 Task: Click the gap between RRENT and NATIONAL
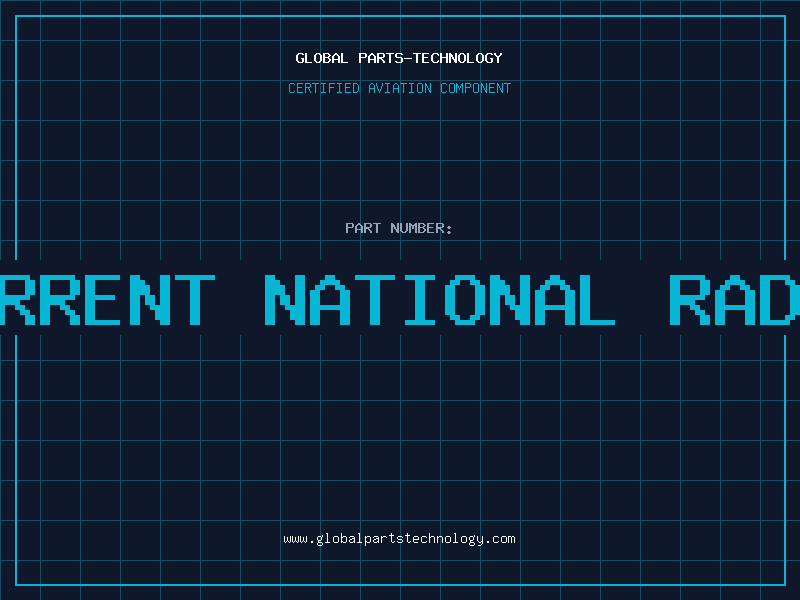(240, 300)
